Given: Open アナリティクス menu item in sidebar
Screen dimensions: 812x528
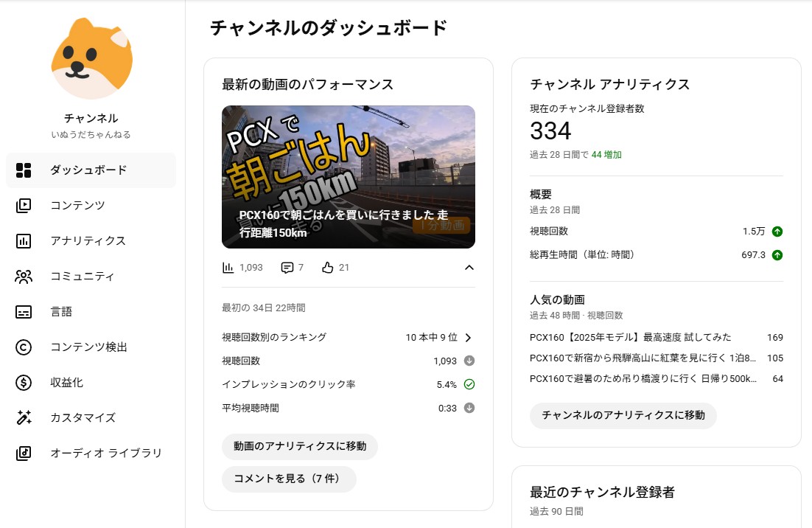Looking at the screenshot, I should point(88,241).
